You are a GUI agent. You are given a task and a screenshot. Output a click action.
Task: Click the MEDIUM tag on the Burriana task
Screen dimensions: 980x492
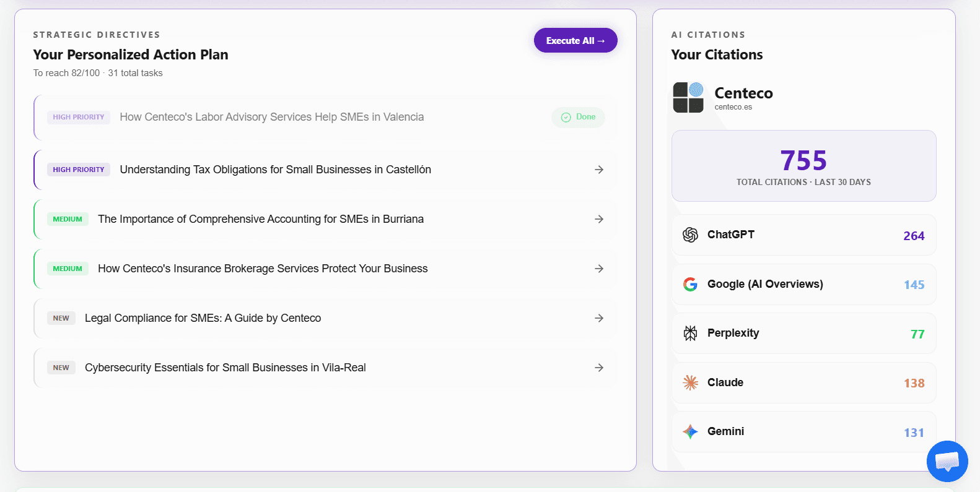click(x=68, y=219)
